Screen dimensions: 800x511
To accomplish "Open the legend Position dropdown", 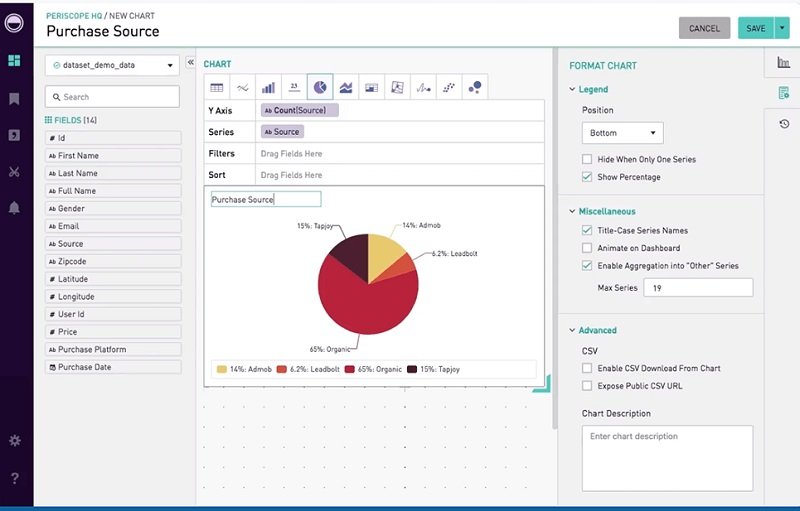I will click(622, 133).
